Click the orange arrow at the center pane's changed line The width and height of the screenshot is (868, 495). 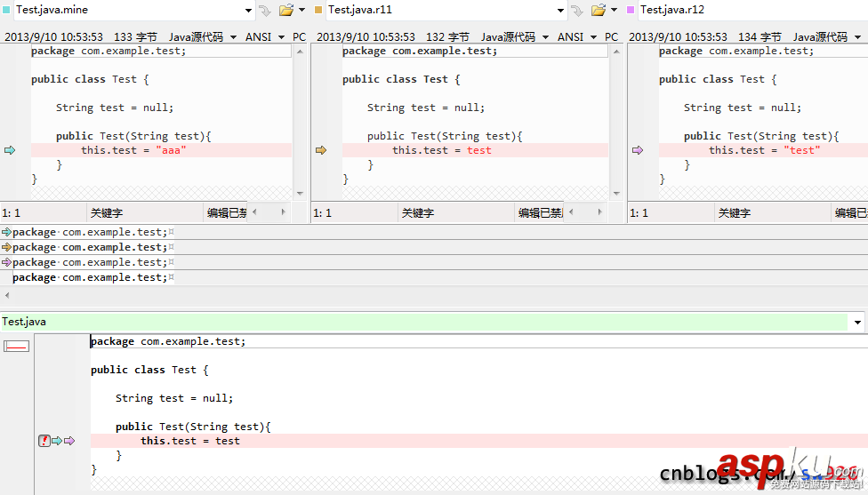(321, 150)
